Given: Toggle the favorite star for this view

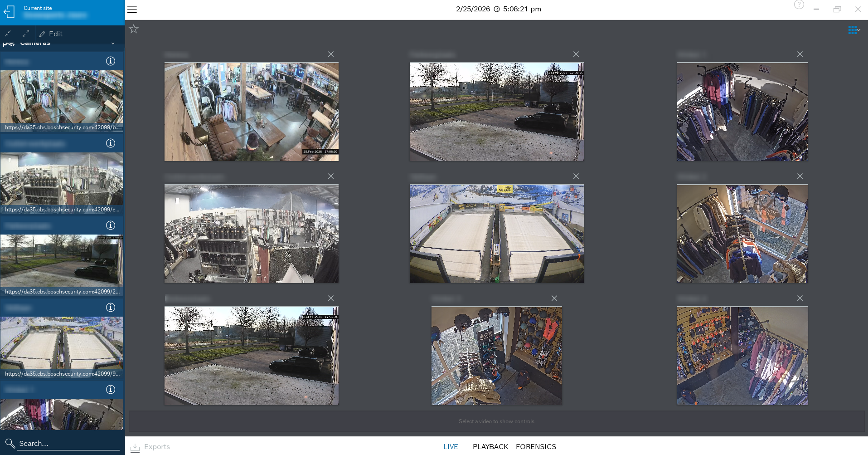Looking at the screenshot, I should pyautogui.click(x=134, y=29).
